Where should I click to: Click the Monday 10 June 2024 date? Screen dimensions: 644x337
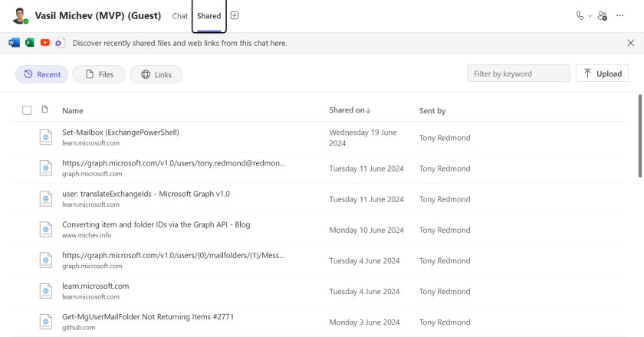(366, 230)
